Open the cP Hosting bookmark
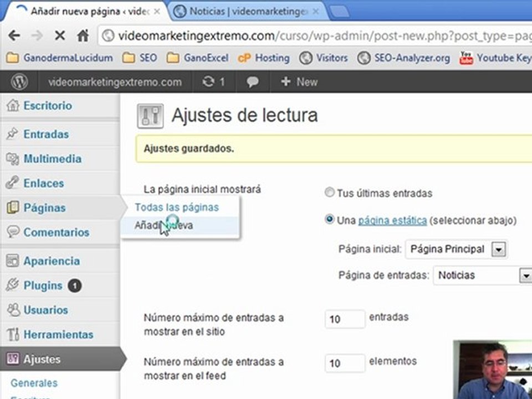This screenshot has height=399, width=532. pyautogui.click(x=264, y=58)
